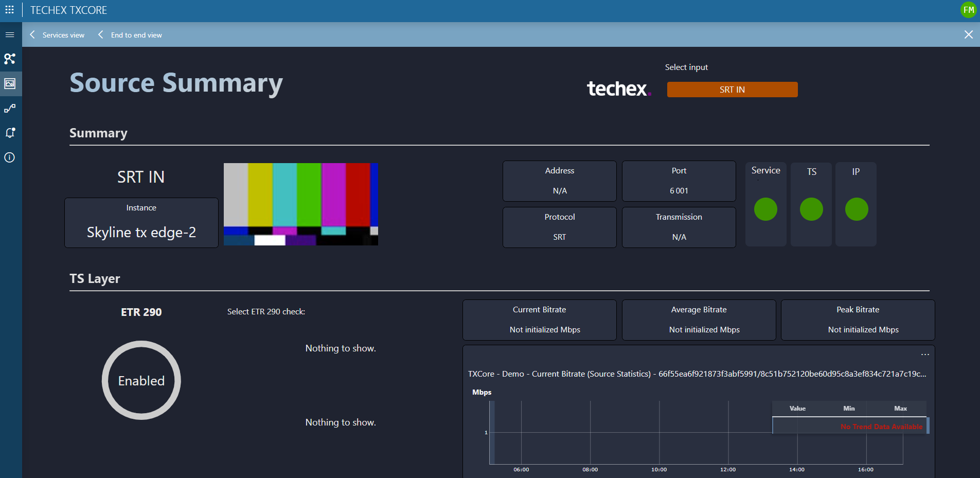Click the 12:00 time axis label
980x478 pixels.
click(728, 469)
